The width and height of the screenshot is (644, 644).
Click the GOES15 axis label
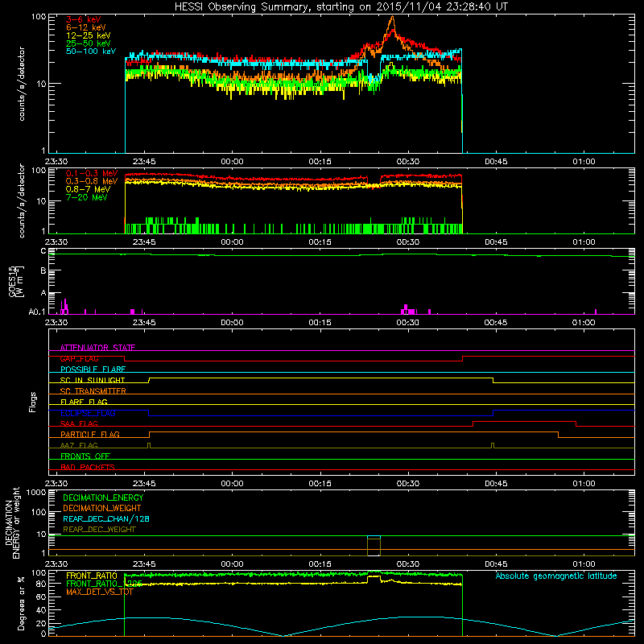point(16,281)
